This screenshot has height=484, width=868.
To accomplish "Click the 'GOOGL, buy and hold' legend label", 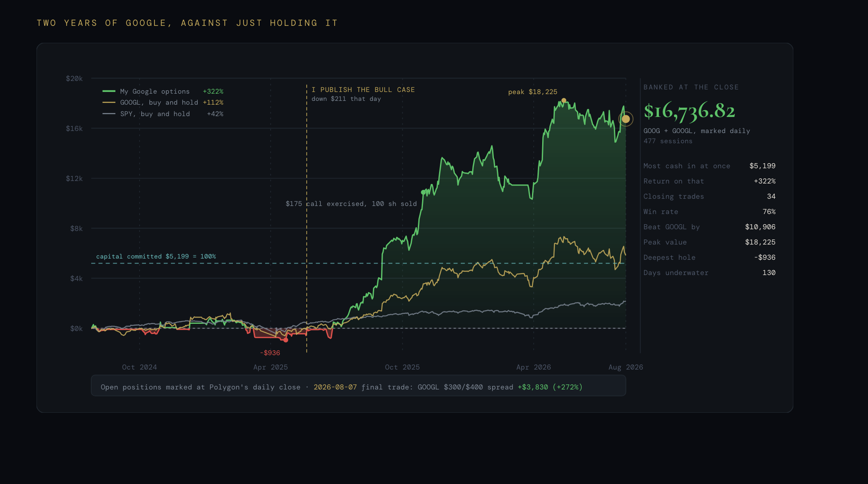I will [x=159, y=102].
